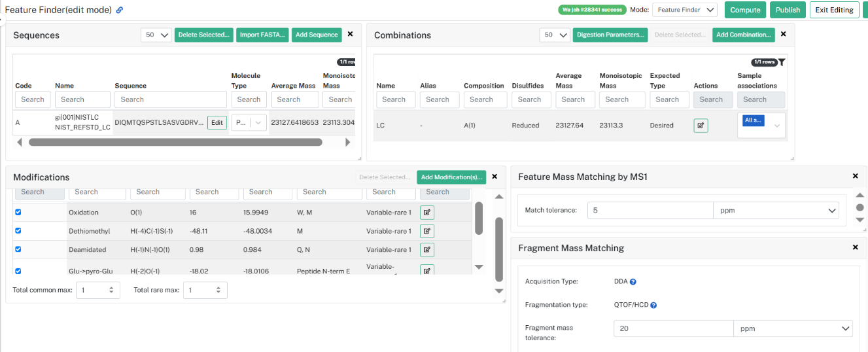Click the "Peptide N-term E" cell
The width and height of the screenshot is (868, 352).
(x=324, y=271)
